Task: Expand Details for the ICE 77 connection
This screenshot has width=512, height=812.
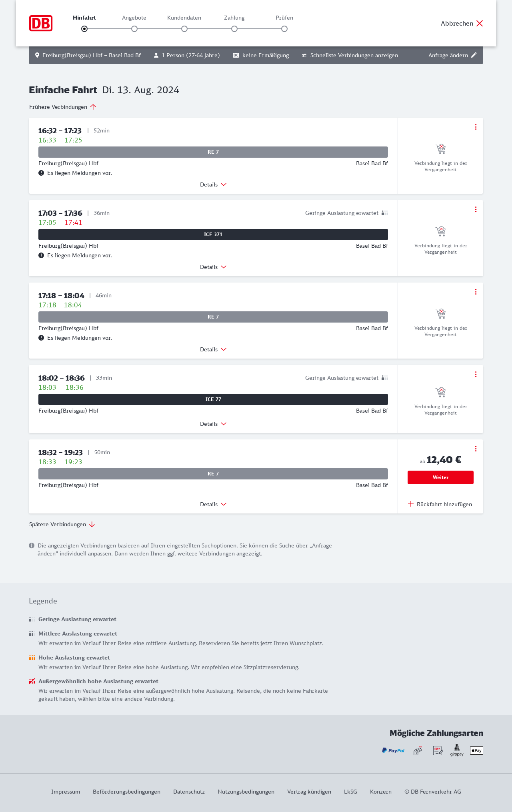Action: [x=213, y=424]
